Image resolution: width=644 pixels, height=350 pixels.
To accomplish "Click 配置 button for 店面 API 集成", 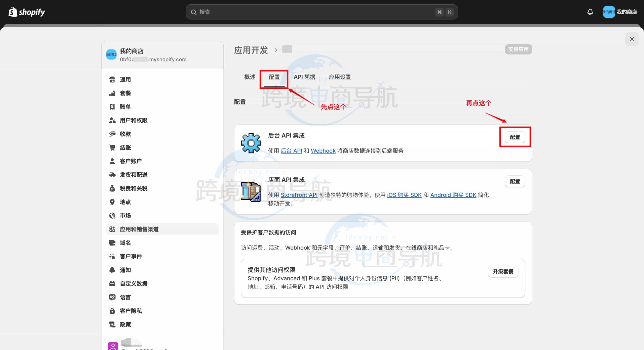I will point(515,181).
